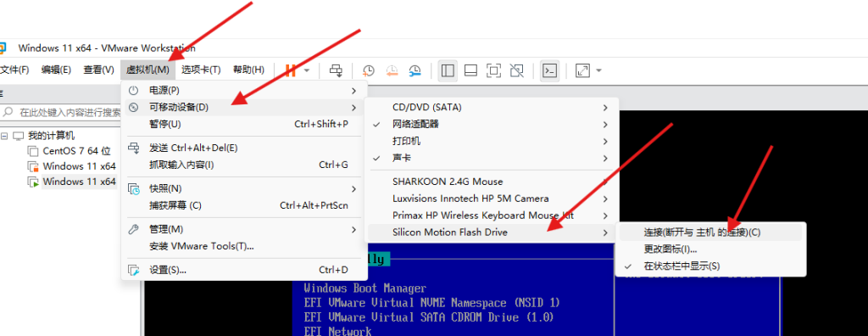
Task: Click 连接(断开与 主机 的连接)(C) option
Action: pos(711,232)
